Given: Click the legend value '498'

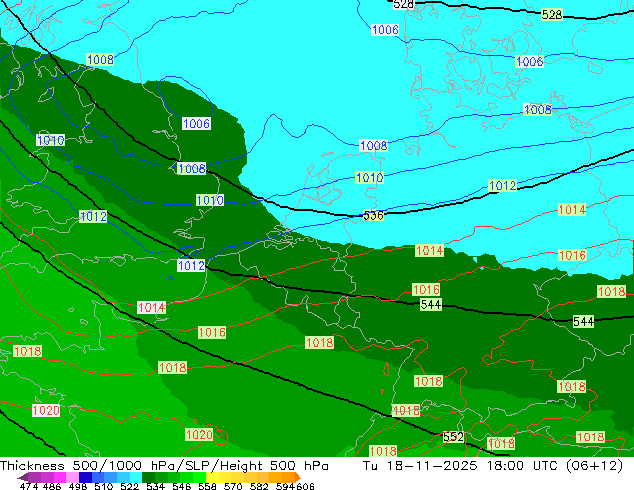Looking at the screenshot, I should (x=78, y=486).
